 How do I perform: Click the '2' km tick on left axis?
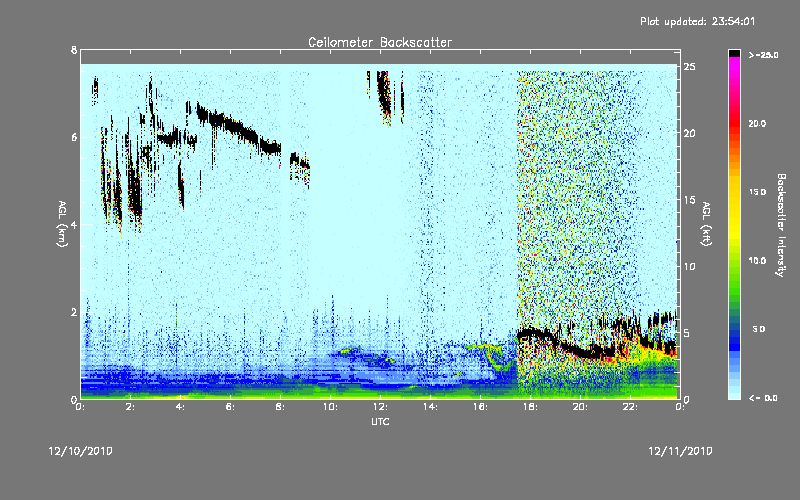[x=74, y=312]
